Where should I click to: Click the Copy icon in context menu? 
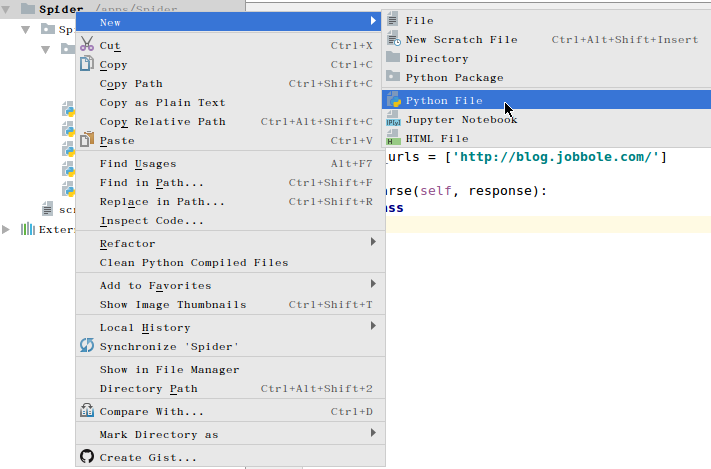point(87,65)
